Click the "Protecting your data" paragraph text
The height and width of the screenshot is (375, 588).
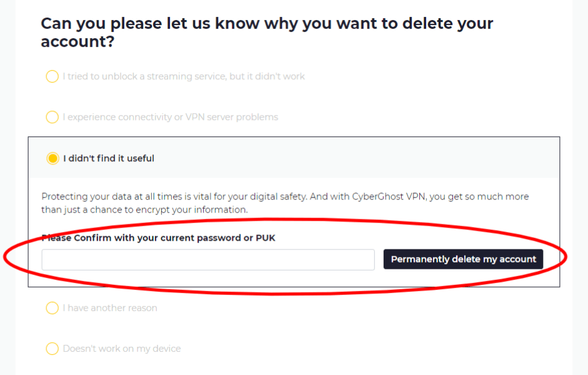(285, 203)
